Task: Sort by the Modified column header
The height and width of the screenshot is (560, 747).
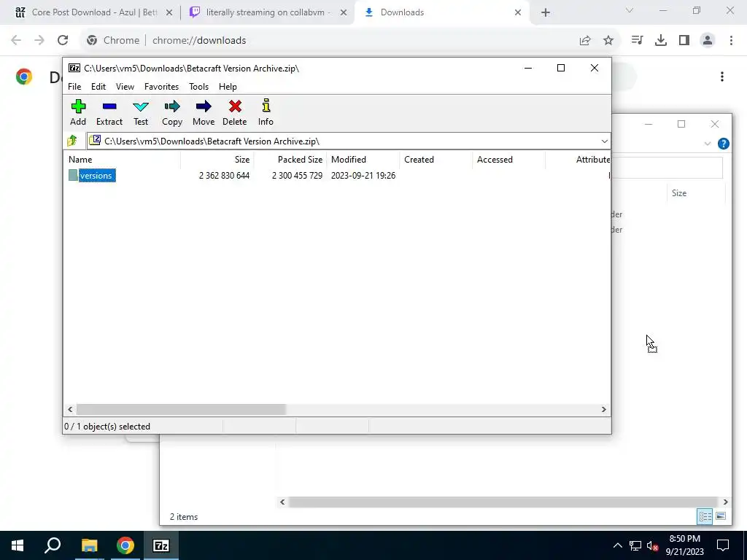Action: click(363, 160)
